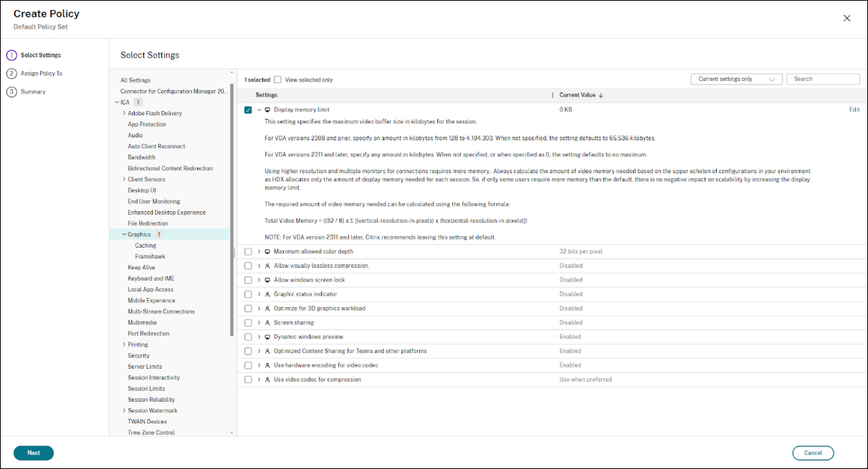The height and width of the screenshot is (469, 868).
Task: Expand the Use video codec for compression row
Action: tap(259, 379)
